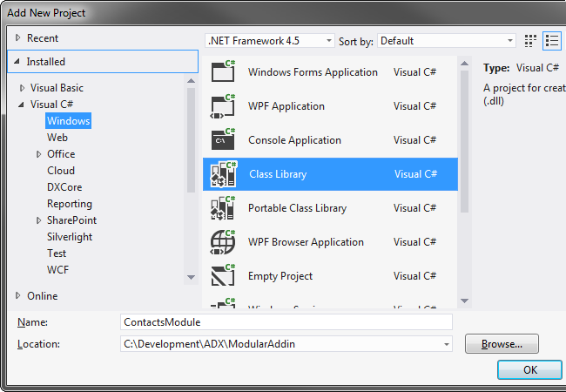Switch to small icons view
This screenshot has height=392, width=566.
530,41
